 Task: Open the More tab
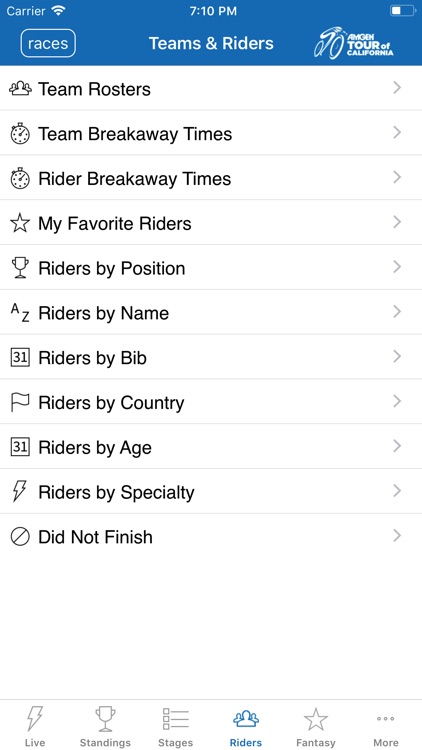(x=386, y=726)
